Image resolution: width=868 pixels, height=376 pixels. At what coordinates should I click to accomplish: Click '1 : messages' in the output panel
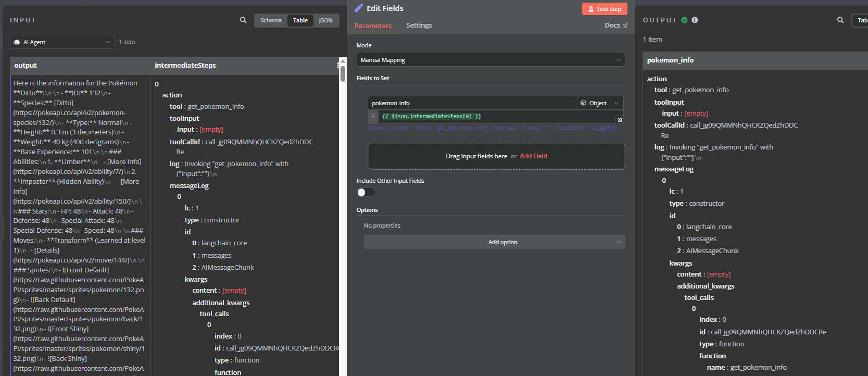click(697, 239)
